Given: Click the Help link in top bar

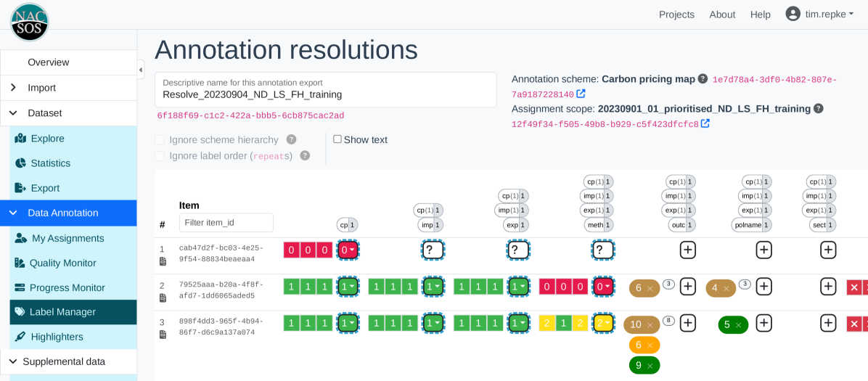Looking at the screenshot, I should tap(760, 15).
